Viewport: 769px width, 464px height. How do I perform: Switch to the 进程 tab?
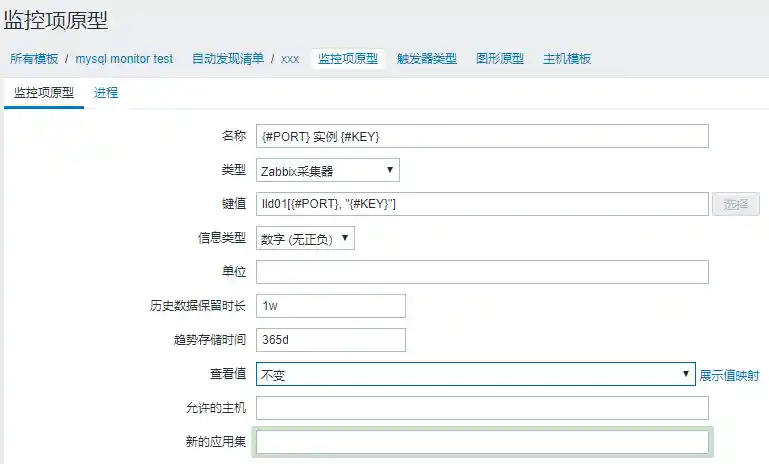106,93
